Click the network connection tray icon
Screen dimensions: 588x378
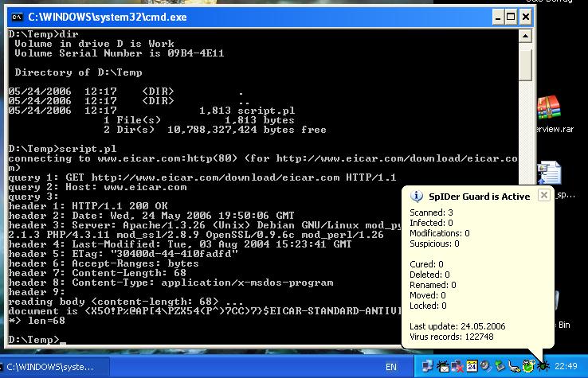point(427,366)
